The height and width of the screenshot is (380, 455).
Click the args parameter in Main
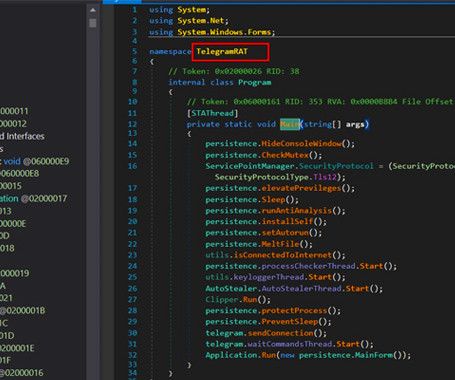355,124
